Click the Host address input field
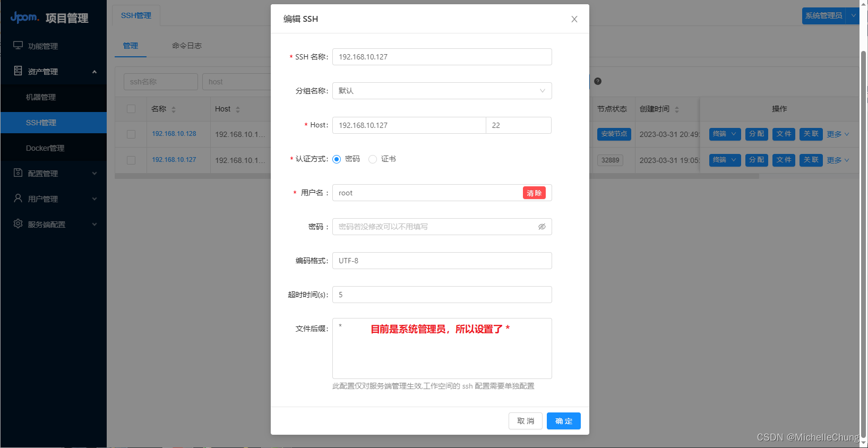Image resolution: width=868 pixels, height=448 pixels. point(409,125)
